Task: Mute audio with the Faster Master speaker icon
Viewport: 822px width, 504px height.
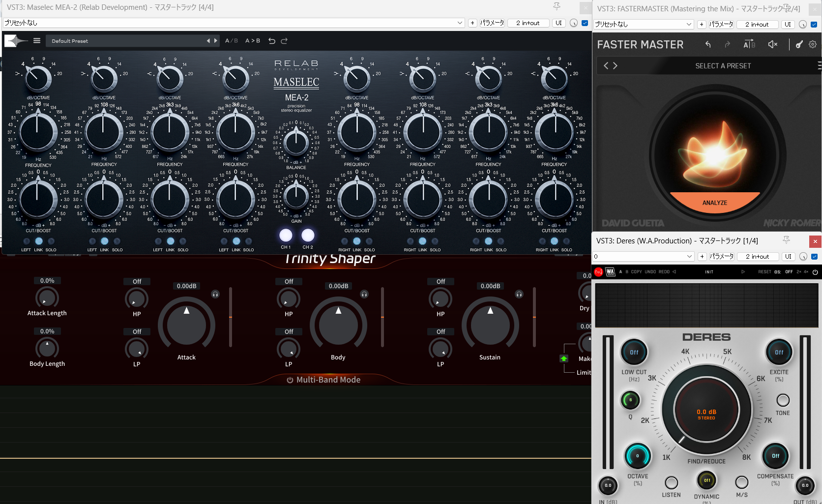Action: [772, 45]
